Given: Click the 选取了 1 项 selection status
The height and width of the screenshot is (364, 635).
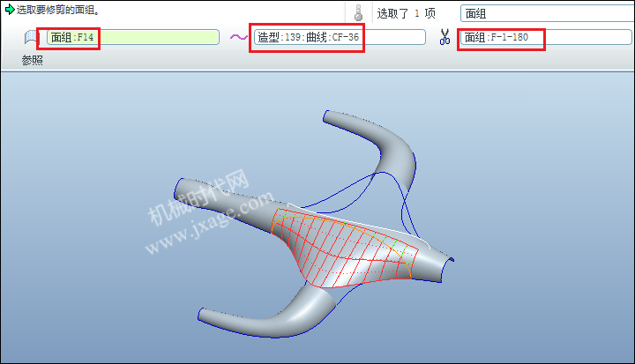Looking at the screenshot, I should tap(407, 14).
